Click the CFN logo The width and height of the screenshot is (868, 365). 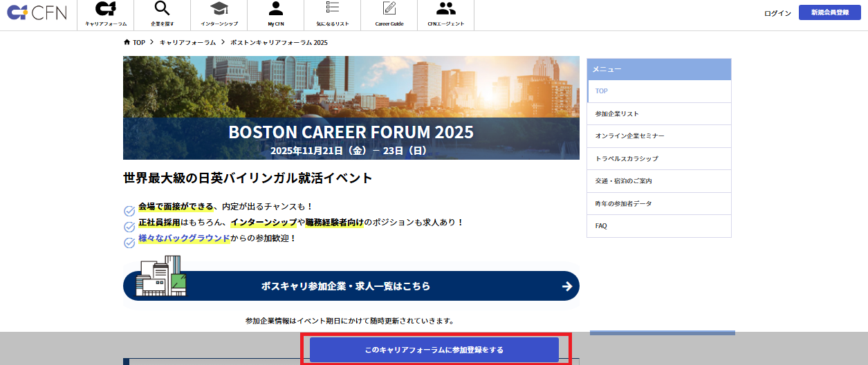click(37, 12)
